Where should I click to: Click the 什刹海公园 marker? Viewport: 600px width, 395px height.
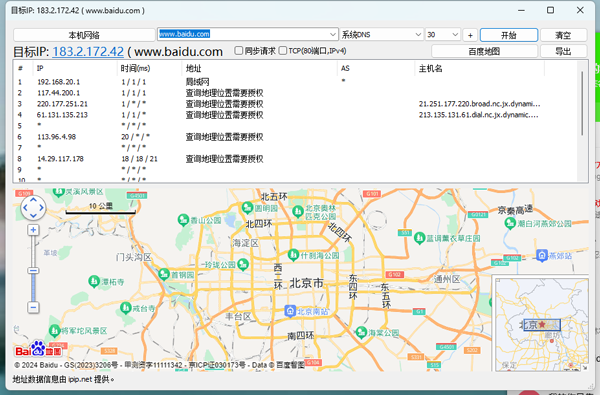point(293,255)
